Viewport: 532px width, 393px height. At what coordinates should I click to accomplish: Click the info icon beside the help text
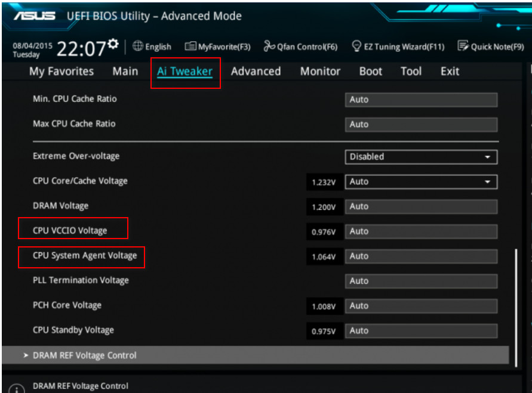pos(17,389)
